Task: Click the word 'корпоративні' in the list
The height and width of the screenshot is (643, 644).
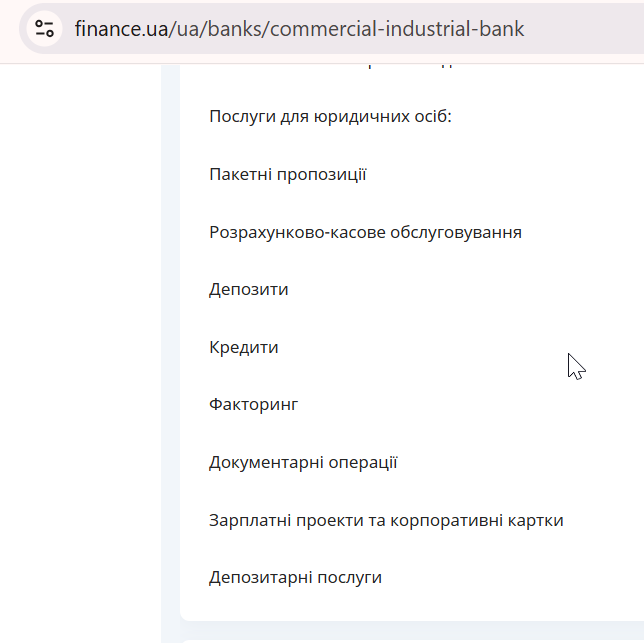Action: 446,521
